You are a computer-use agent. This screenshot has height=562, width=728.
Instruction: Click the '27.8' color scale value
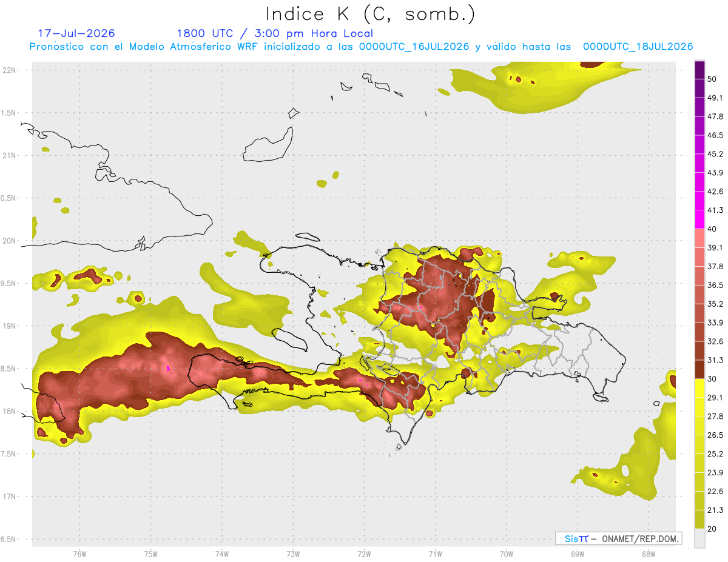pyautogui.click(x=715, y=416)
